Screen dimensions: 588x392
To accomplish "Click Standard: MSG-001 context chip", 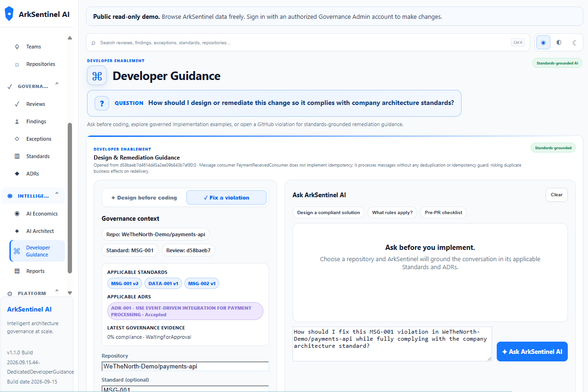I will [x=130, y=250].
